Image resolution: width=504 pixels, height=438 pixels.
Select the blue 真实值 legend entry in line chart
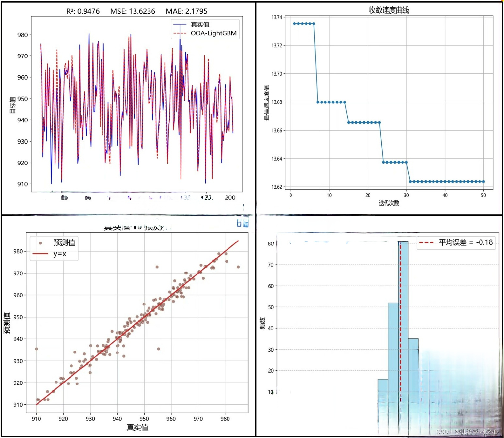pyautogui.click(x=192, y=24)
